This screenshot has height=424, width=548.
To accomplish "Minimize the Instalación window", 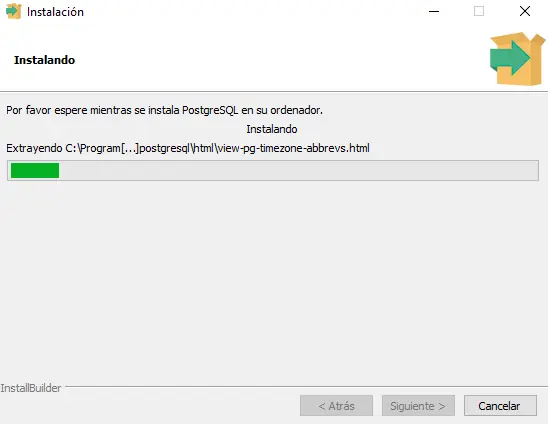I will tap(434, 12).
